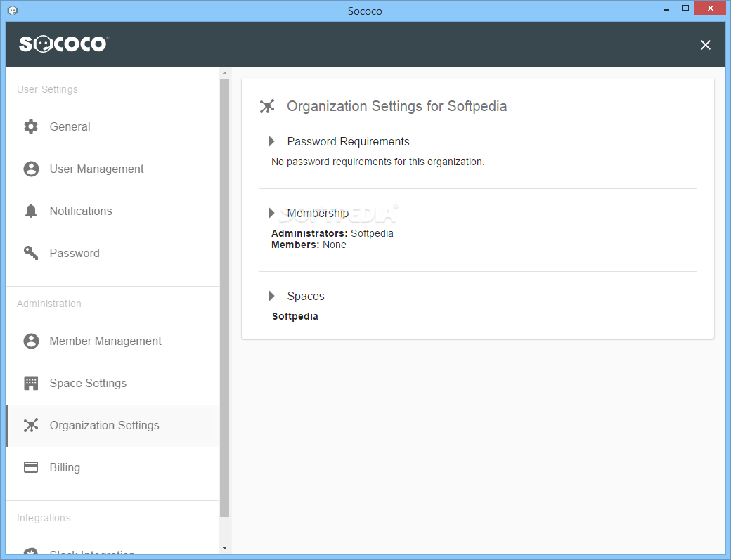This screenshot has height=560, width=731.
Task: Click the Password key icon
Action: (x=31, y=253)
